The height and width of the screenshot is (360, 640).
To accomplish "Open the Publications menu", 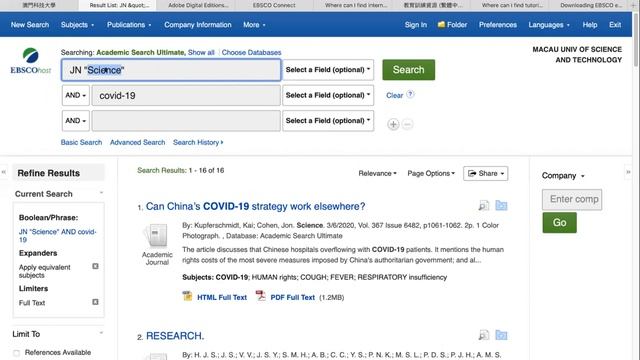I will [x=129, y=25].
